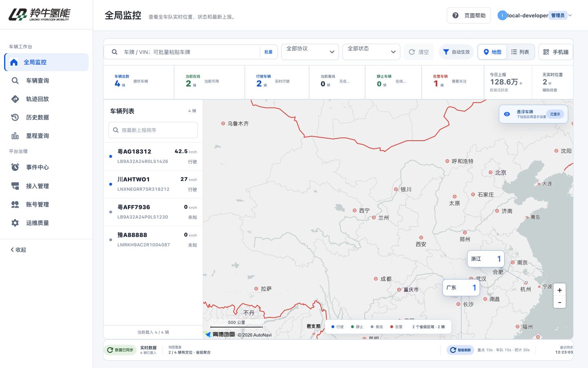Click the 车牌 / VIN search field
Viewport: 588px width, 368px height.
[191, 52]
